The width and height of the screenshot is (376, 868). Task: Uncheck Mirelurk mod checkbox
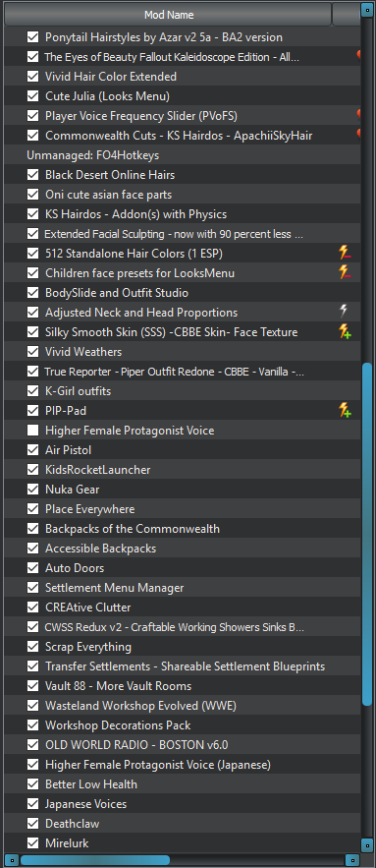coord(33,843)
